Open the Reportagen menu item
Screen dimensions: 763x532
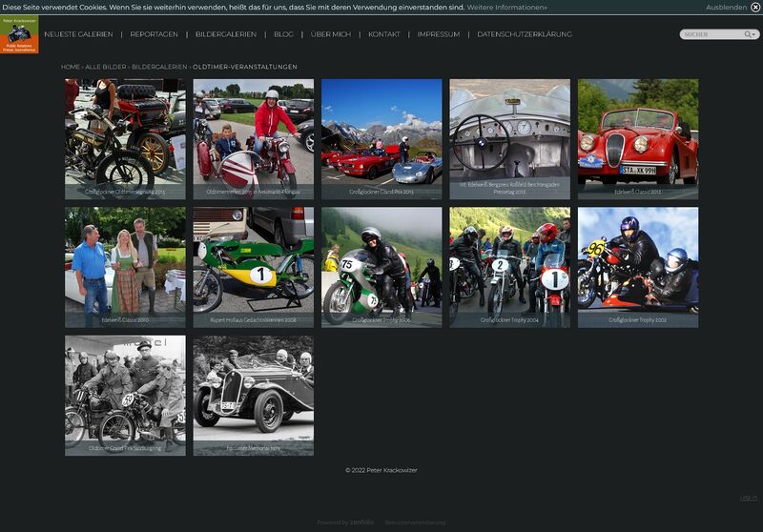154,34
